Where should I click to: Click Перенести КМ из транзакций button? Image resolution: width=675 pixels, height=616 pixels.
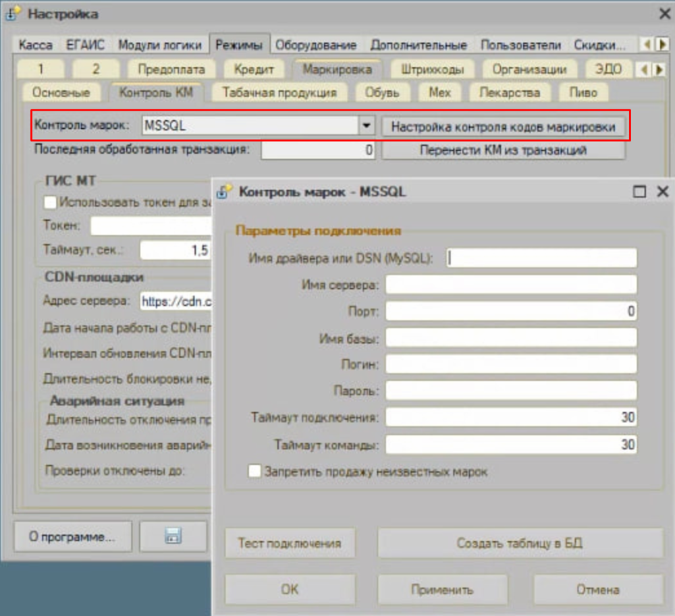point(504,150)
